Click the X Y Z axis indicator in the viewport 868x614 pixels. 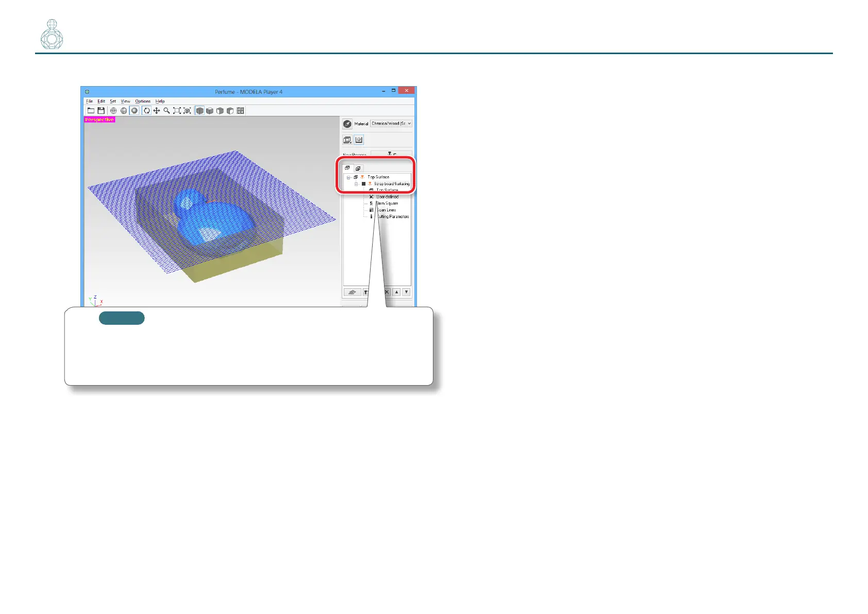(x=95, y=301)
